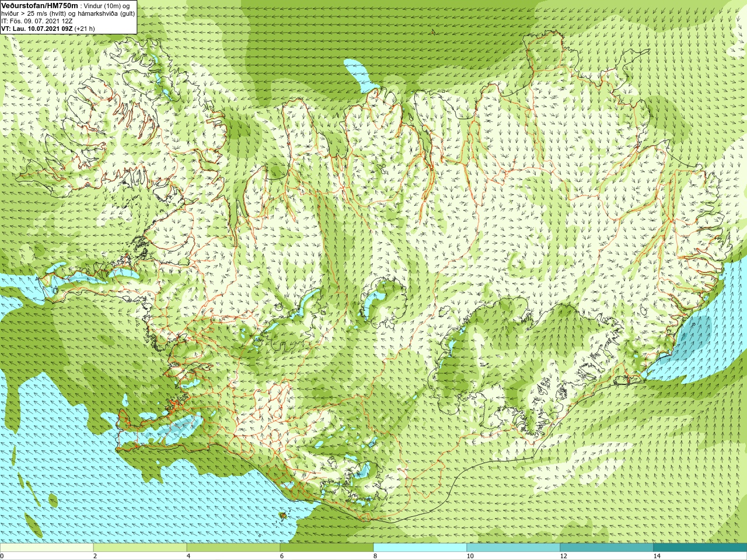
Task: Click the legend scale label '4'
Action: pos(189,556)
